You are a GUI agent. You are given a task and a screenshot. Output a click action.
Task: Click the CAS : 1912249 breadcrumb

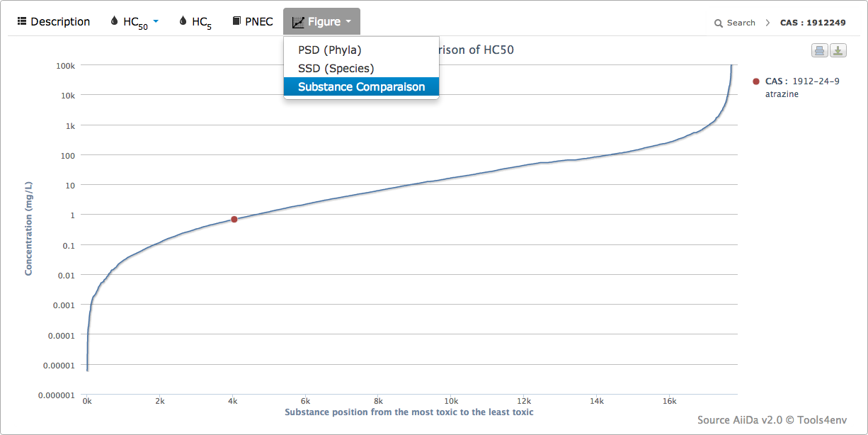813,23
